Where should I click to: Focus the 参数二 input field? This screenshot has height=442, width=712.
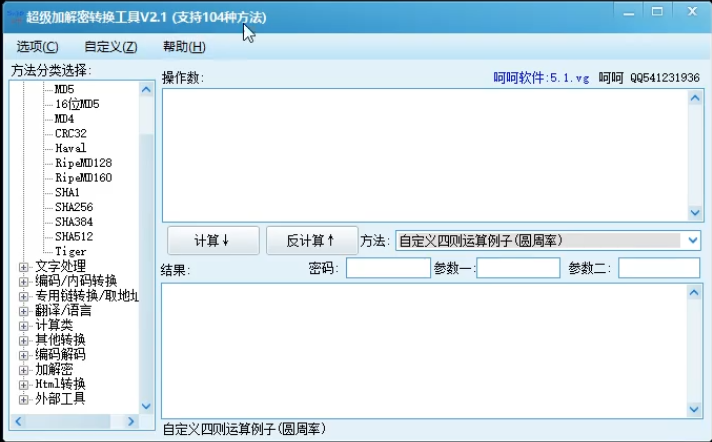(658, 268)
